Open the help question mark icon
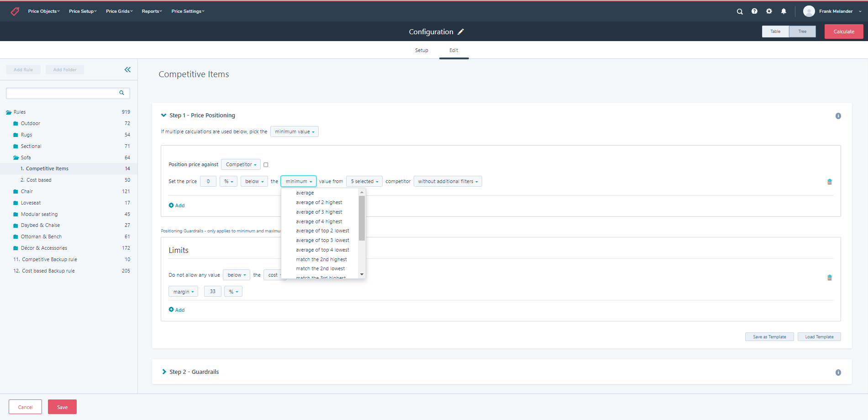868x420 pixels. point(754,11)
